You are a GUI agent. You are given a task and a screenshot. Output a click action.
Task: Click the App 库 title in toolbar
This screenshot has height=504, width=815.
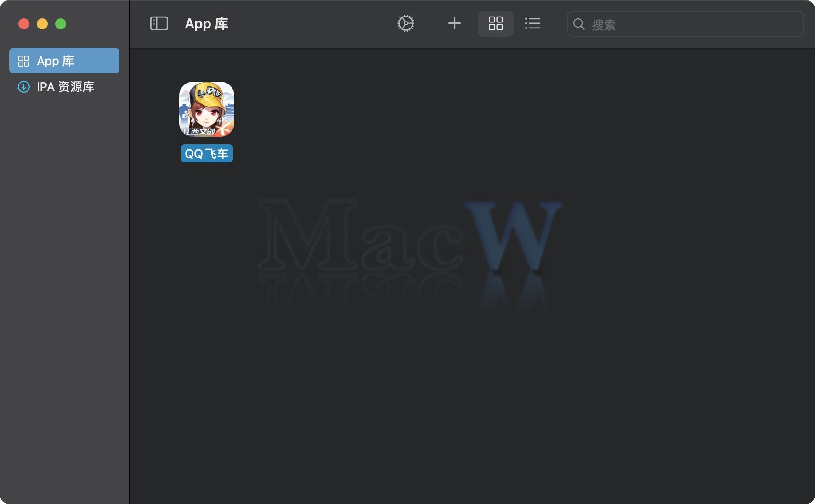coord(207,24)
